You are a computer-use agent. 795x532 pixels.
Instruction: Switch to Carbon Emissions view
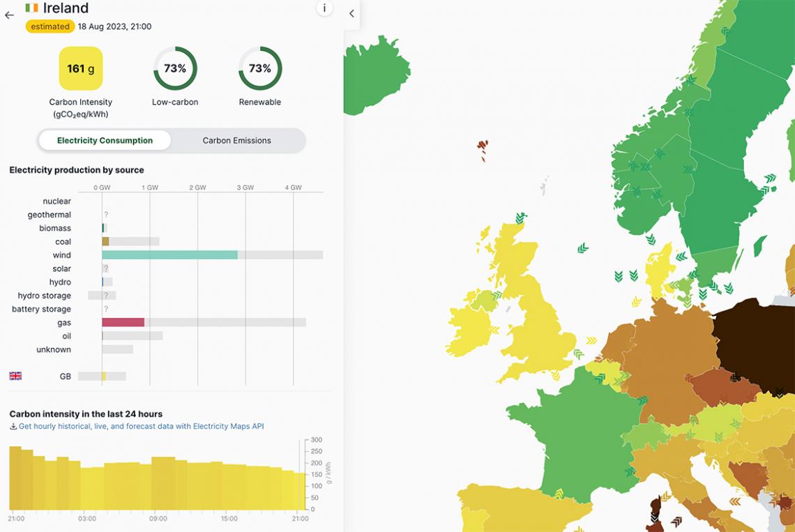[x=237, y=140]
